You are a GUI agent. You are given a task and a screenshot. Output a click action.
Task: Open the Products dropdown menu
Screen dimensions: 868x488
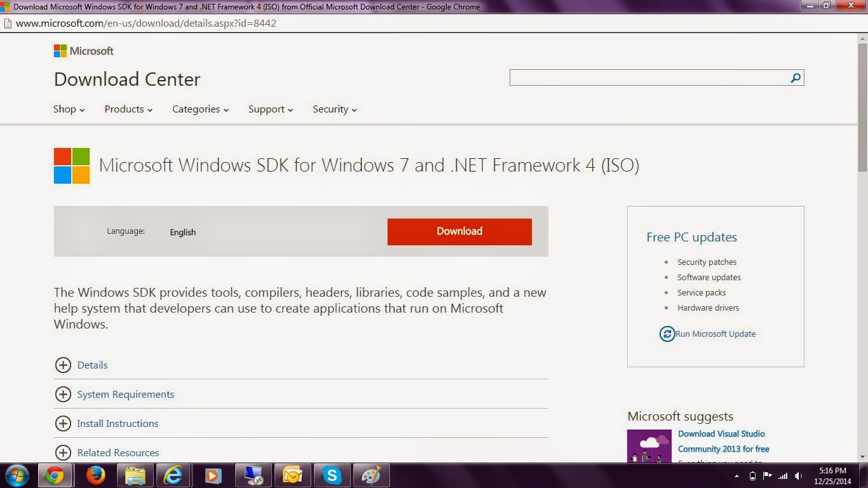128,109
